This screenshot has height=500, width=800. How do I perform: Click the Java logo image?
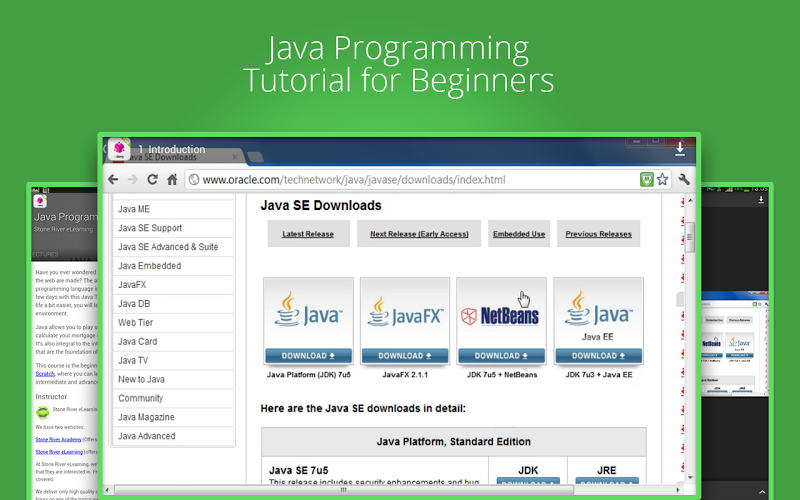click(x=308, y=310)
